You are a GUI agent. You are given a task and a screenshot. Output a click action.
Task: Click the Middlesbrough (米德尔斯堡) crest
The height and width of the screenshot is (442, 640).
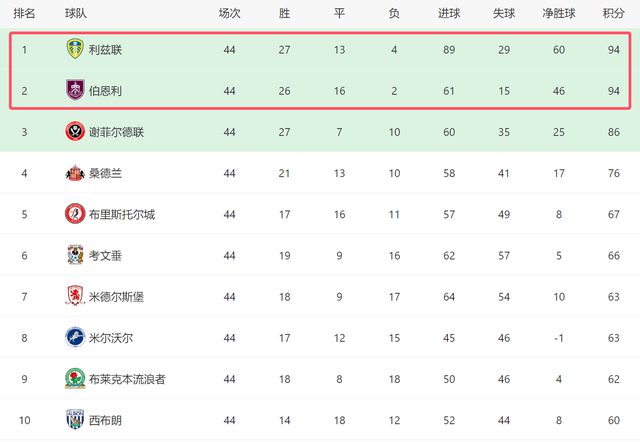[x=74, y=296]
